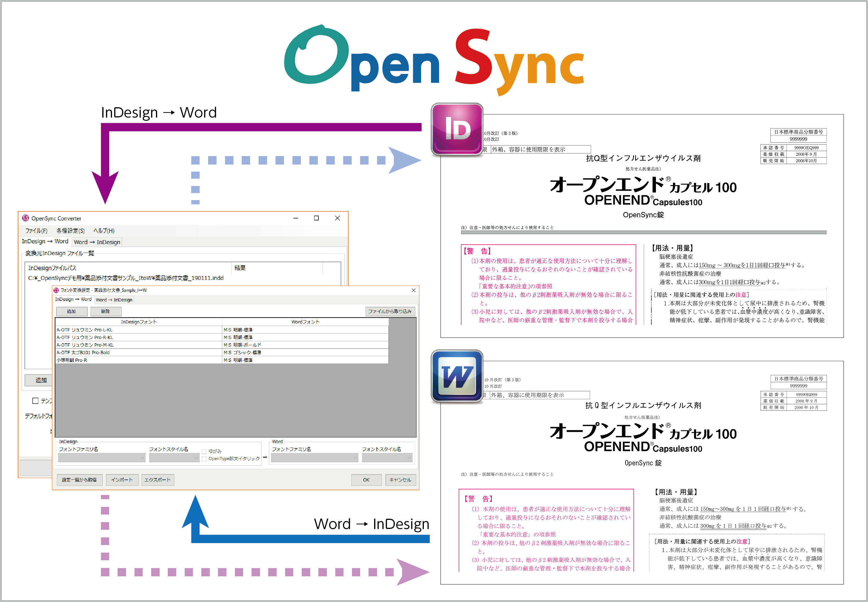Open Word フォントスタイル名 dropdown
This screenshot has width=868, height=602.
click(387, 458)
